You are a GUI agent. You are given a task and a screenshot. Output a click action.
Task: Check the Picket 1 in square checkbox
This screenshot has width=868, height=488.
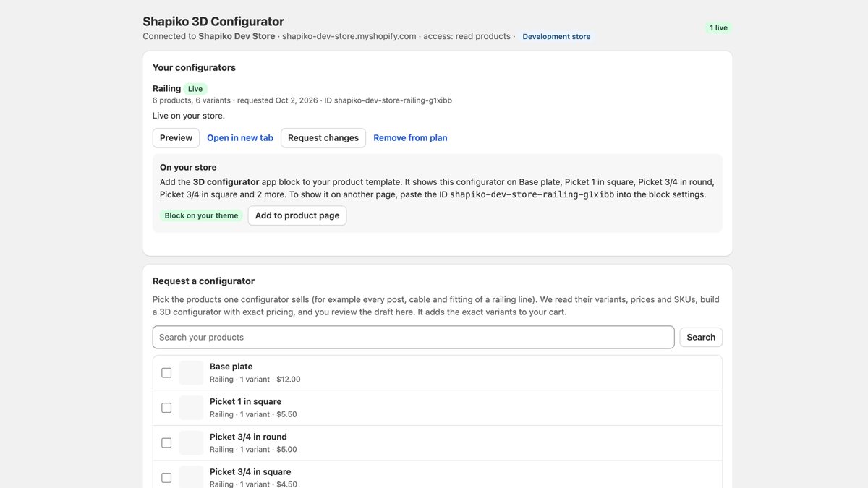[x=166, y=408]
